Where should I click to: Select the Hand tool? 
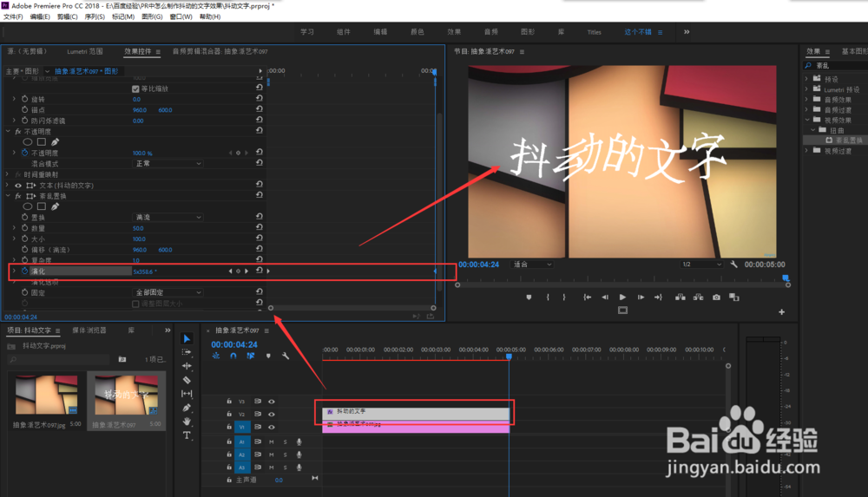point(187,422)
